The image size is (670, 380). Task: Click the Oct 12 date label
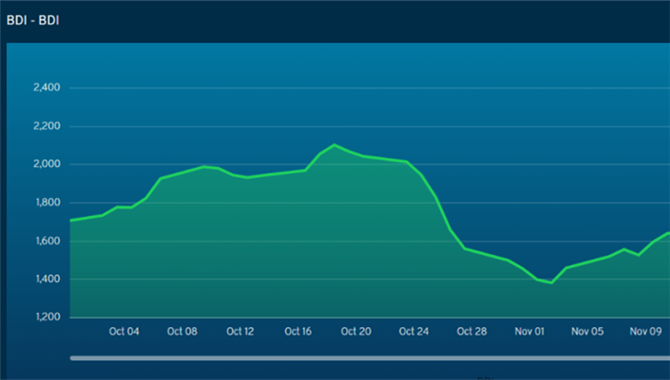(240, 331)
